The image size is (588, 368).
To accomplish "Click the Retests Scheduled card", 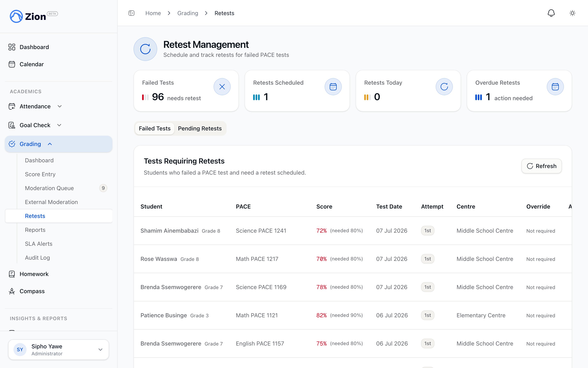I will (297, 91).
